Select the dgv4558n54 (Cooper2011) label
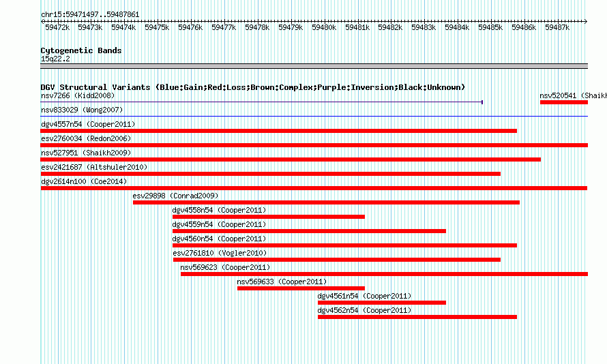The width and height of the screenshot is (607, 364). [219, 210]
